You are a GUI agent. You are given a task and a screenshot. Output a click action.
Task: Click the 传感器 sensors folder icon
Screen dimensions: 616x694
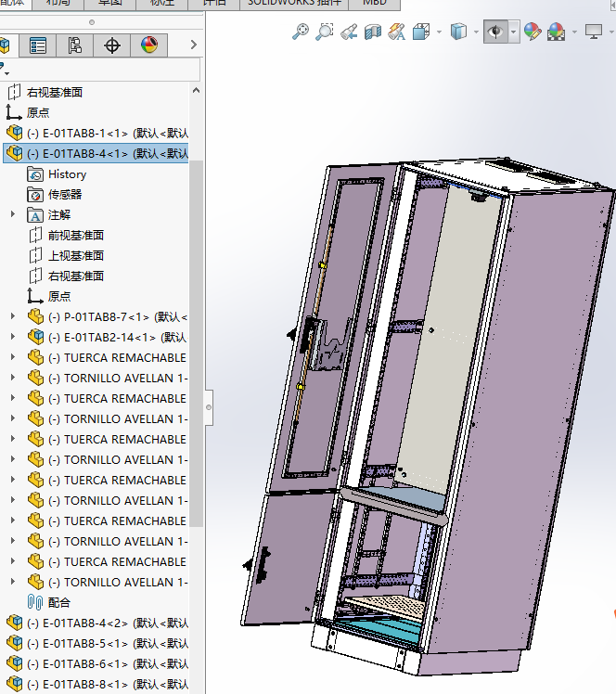point(35,195)
